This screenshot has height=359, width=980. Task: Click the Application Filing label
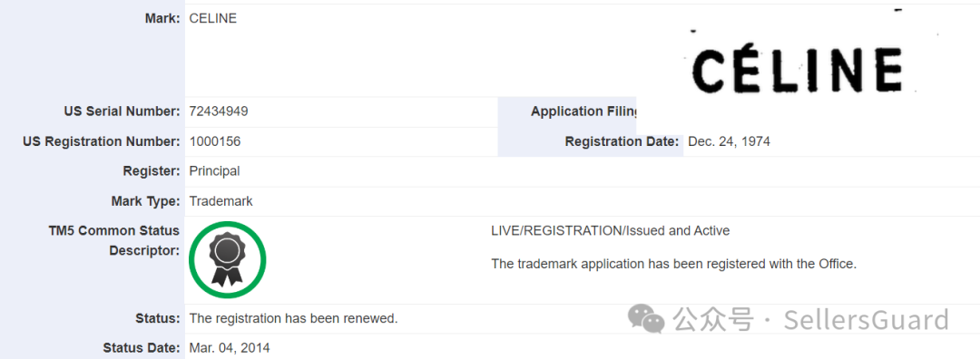click(x=583, y=112)
